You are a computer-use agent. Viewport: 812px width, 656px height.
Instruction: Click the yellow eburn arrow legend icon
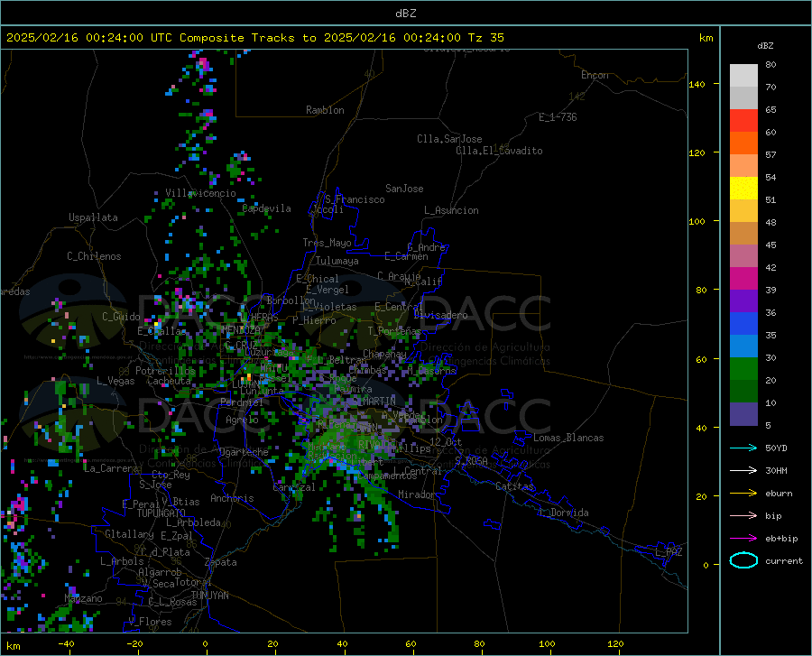(x=743, y=493)
